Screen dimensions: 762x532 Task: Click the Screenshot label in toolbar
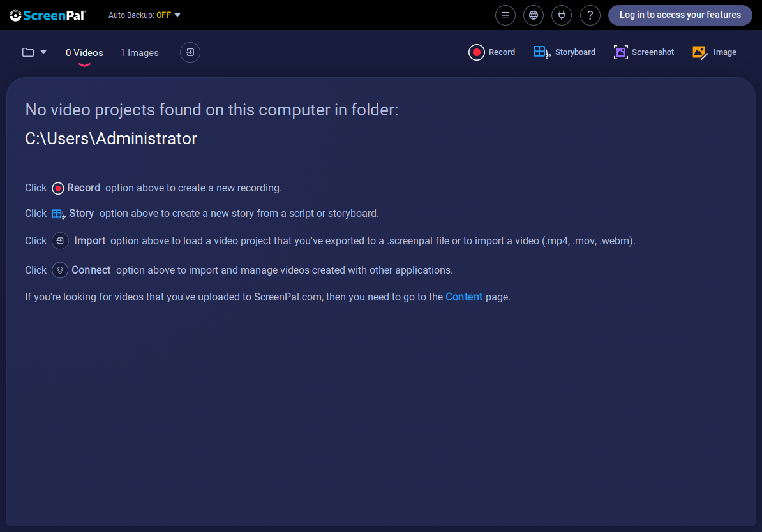[653, 52]
